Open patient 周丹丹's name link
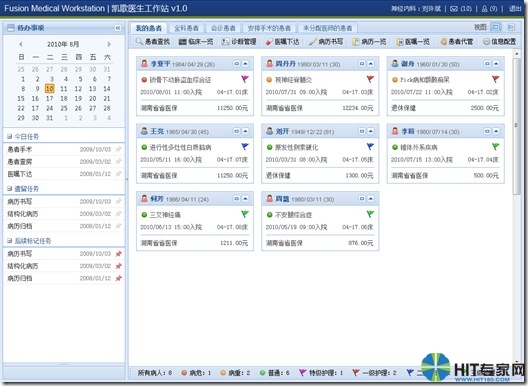The height and width of the screenshot is (386, 528). [286, 64]
